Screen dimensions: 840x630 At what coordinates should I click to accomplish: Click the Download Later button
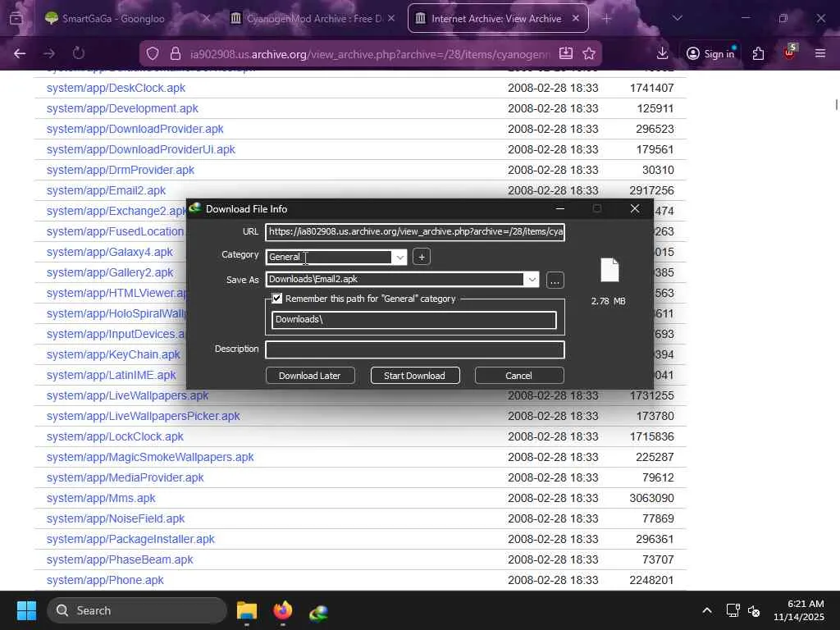[309, 376]
